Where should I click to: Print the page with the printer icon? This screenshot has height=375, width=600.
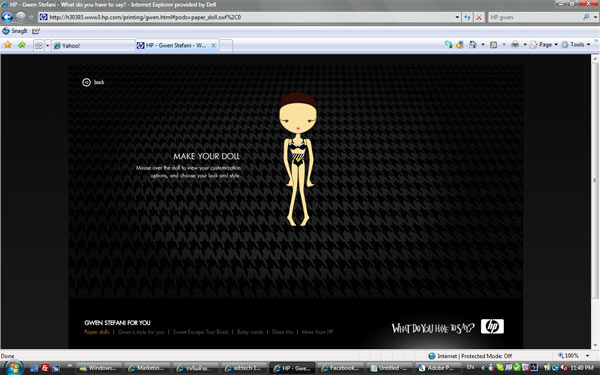tap(515, 45)
